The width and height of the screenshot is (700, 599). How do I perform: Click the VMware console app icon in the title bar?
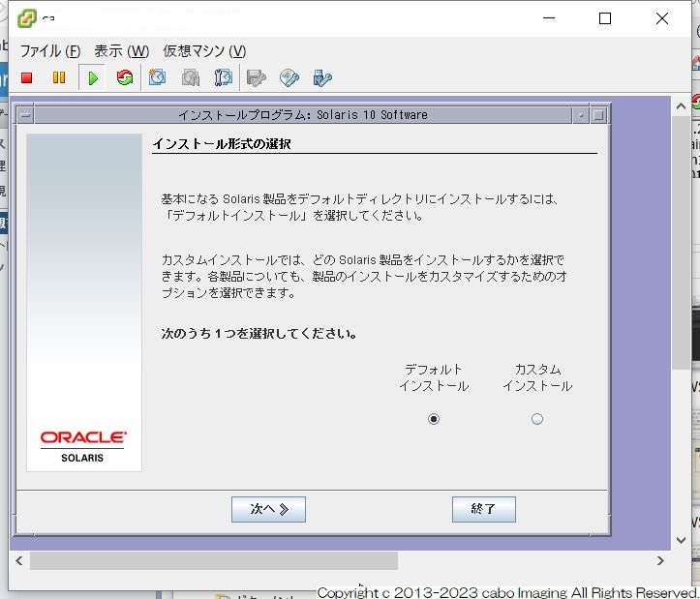click(27, 18)
